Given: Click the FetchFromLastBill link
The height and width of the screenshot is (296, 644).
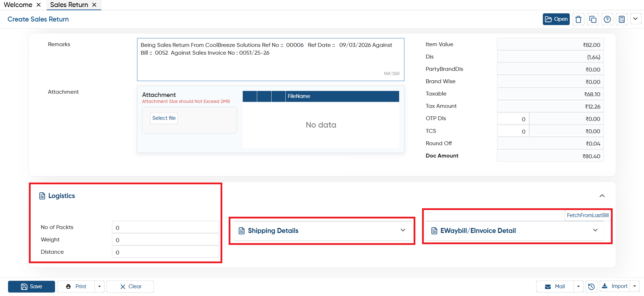Looking at the screenshot, I should point(588,215).
